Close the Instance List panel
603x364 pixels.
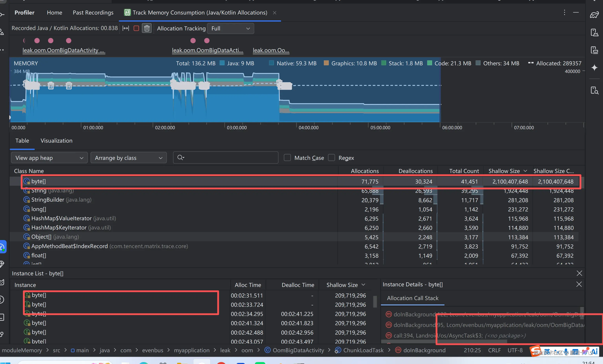579,273
